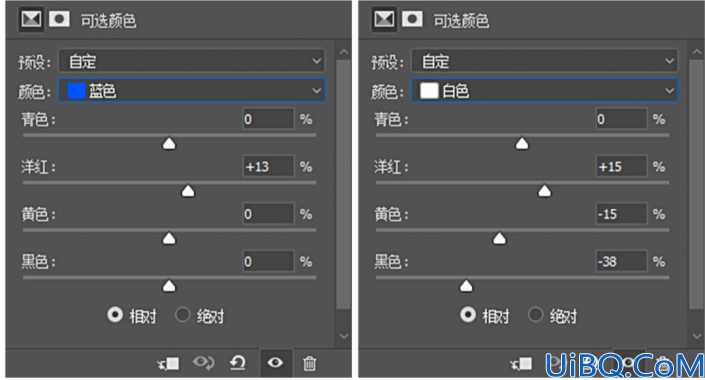Open the 颜色 dropdown showing 蓝色
The width and height of the screenshot is (705, 380).
[191, 90]
